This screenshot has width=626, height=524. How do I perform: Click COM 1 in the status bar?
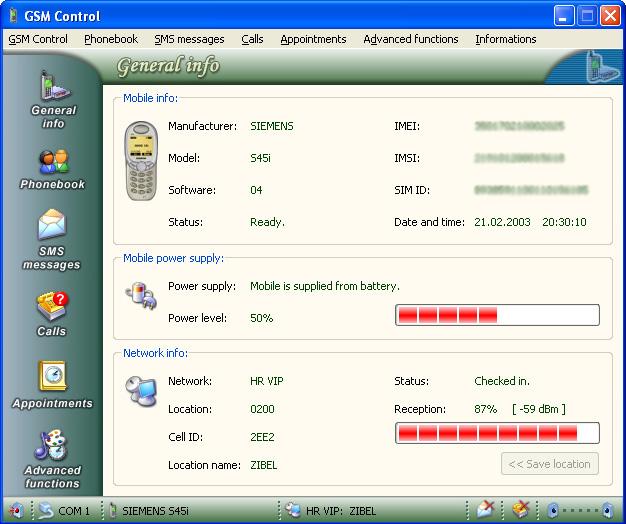(x=74, y=511)
